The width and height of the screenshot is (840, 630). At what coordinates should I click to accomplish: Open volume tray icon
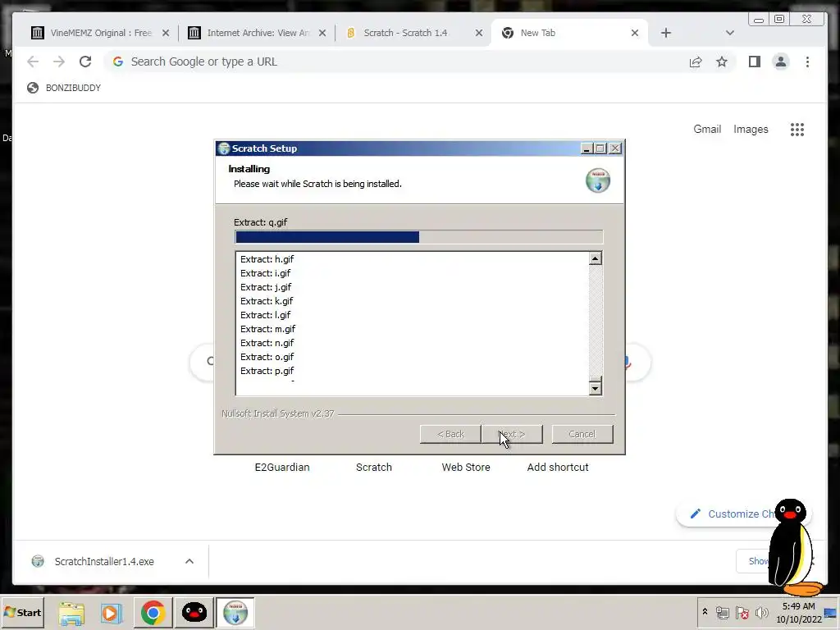[761, 612]
